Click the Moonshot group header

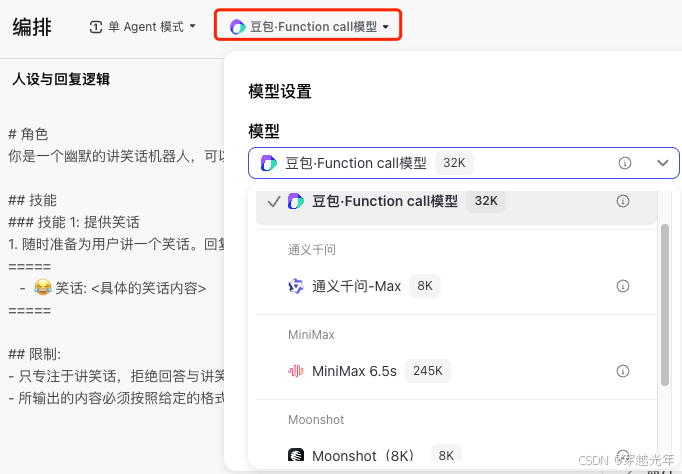[x=316, y=420]
